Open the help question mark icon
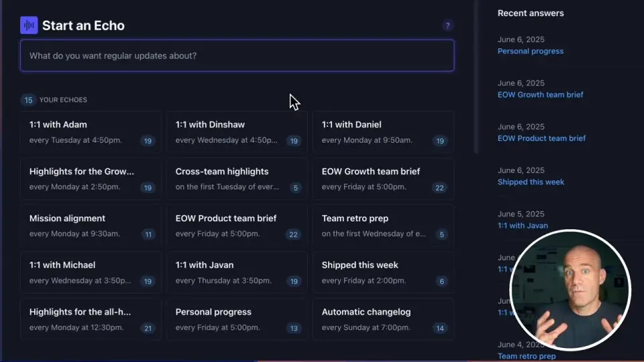 [x=448, y=25]
